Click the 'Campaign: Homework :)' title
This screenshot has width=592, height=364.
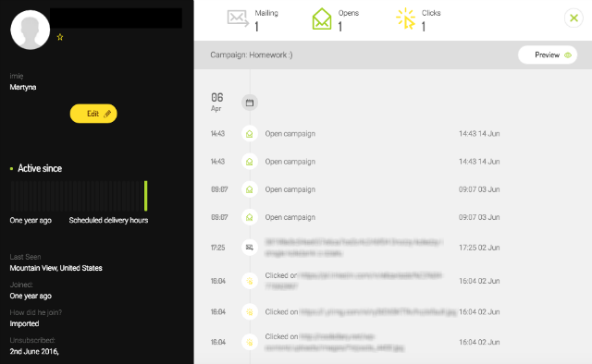[252, 55]
